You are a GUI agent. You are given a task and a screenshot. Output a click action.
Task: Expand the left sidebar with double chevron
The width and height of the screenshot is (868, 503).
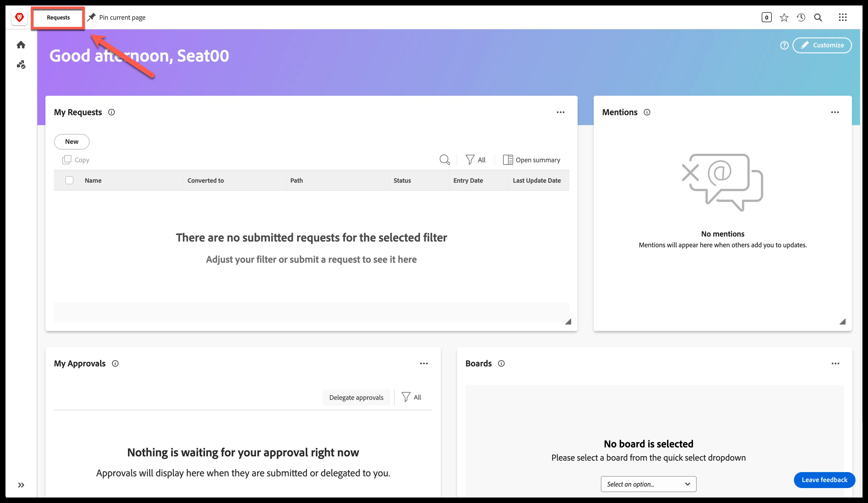pyautogui.click(x=21, y=485)
